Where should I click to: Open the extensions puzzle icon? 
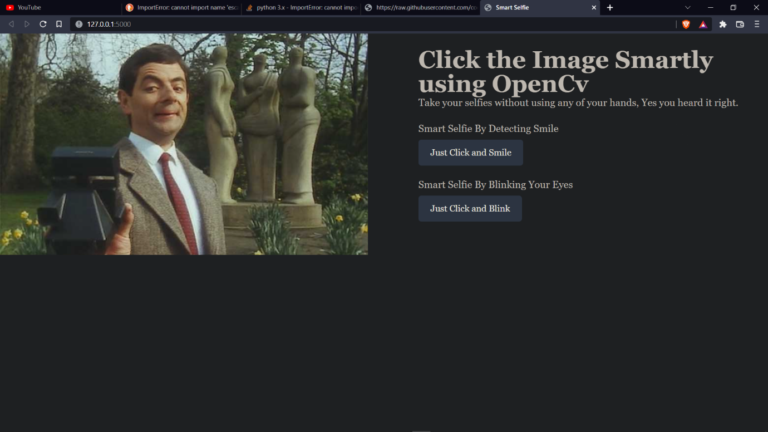pyautogui.click(x=722, y=24)
